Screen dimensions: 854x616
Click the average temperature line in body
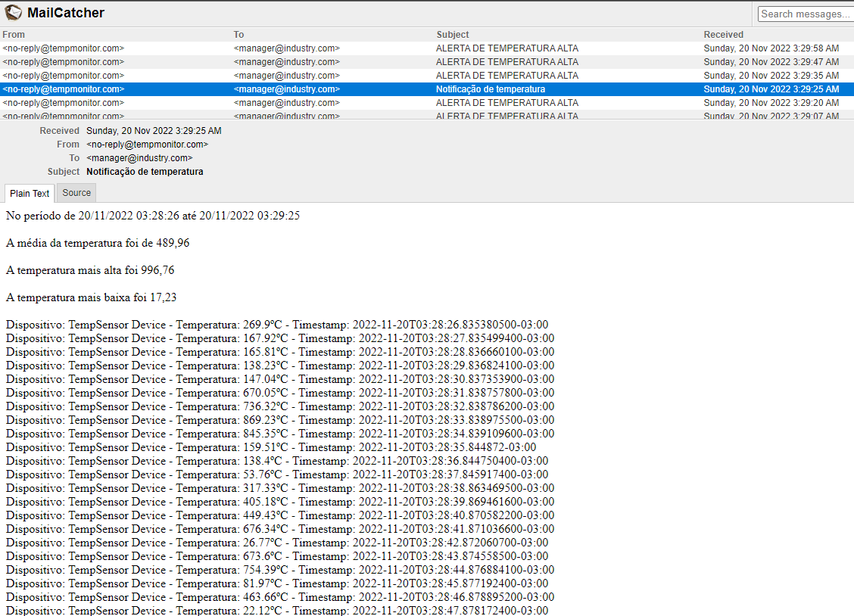[98, 243]
